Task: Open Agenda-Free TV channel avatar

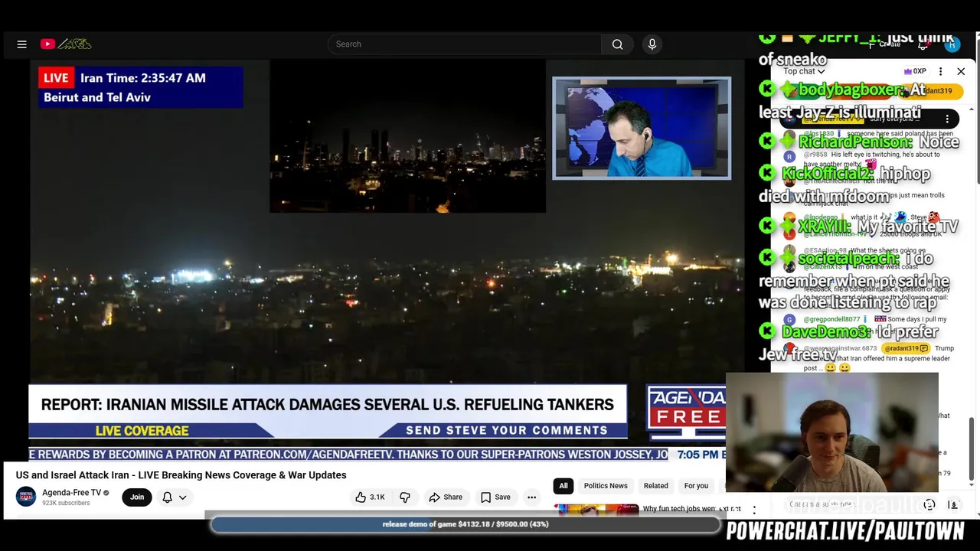Action: click(x=26, y=497)
